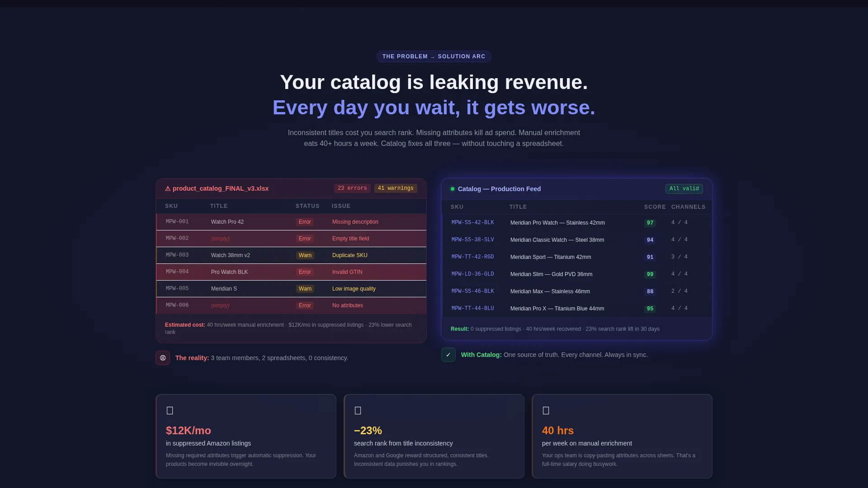Click the STATUS column header
This screenshot has width=868, height=488.
307,206
